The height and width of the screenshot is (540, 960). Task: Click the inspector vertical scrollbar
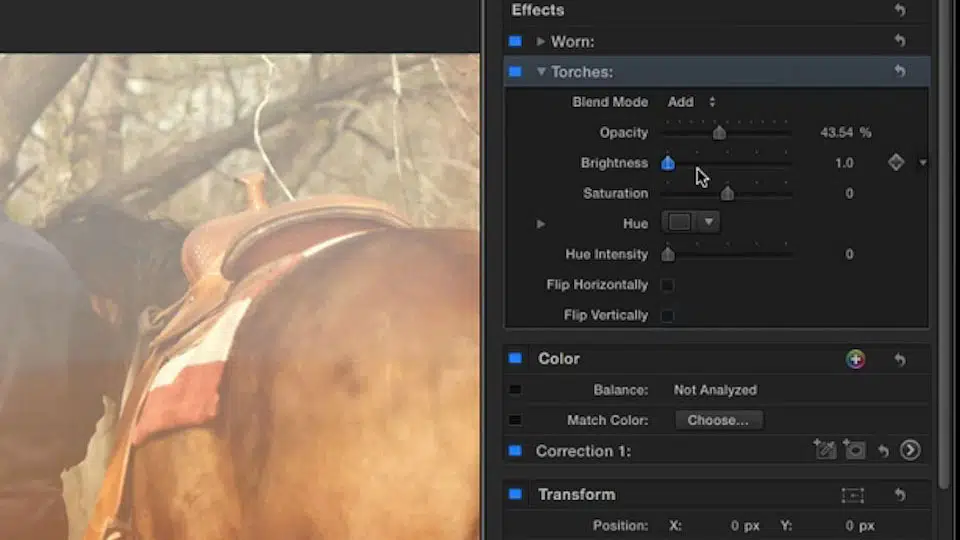(x=945, y=245)
